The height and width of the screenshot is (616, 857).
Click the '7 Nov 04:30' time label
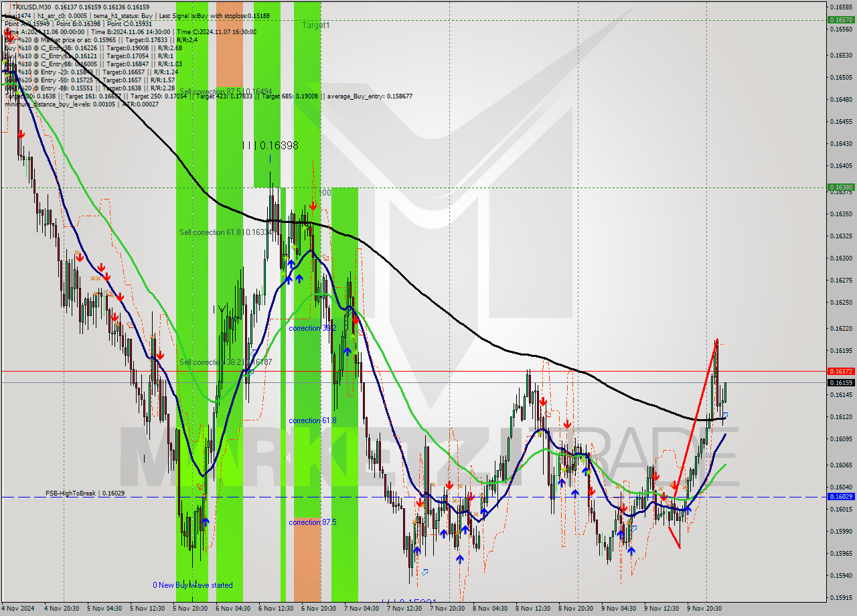(362, 609)
